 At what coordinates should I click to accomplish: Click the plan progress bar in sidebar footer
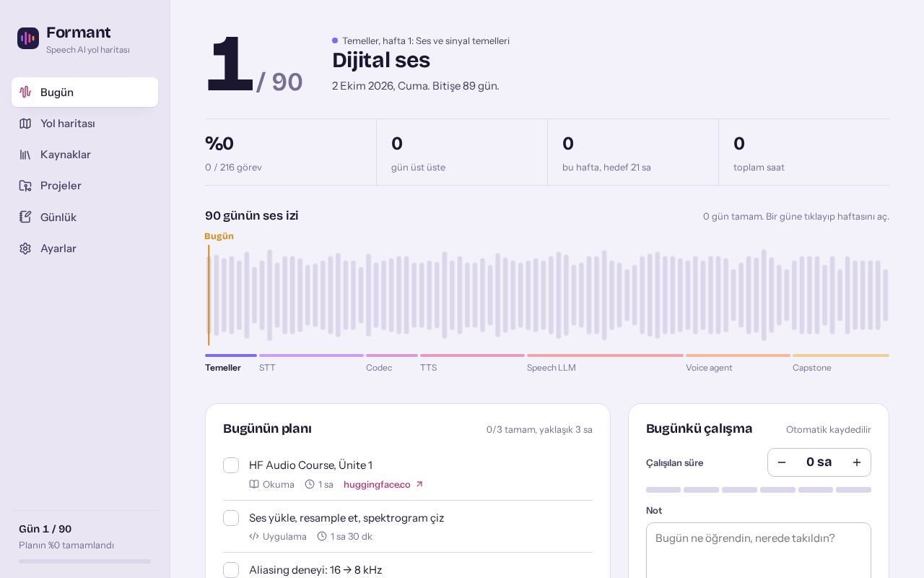(84, 561)
